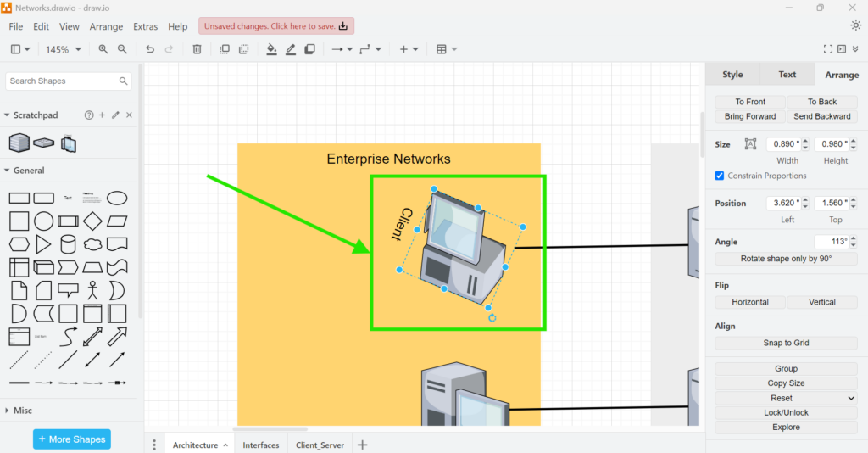Collapse toolbar with double chevron icon
The image size is (868, 453).
855,49
